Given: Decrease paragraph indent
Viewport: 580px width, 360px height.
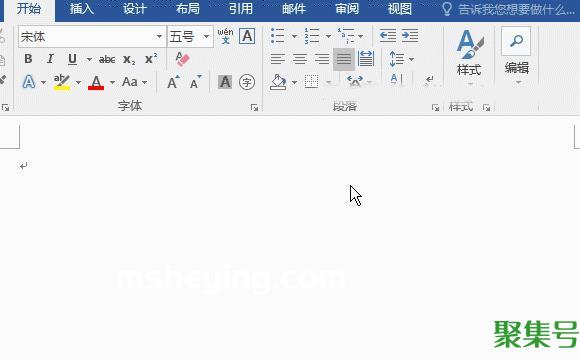Looking at the screenshot, I should (x=388, y=36).
